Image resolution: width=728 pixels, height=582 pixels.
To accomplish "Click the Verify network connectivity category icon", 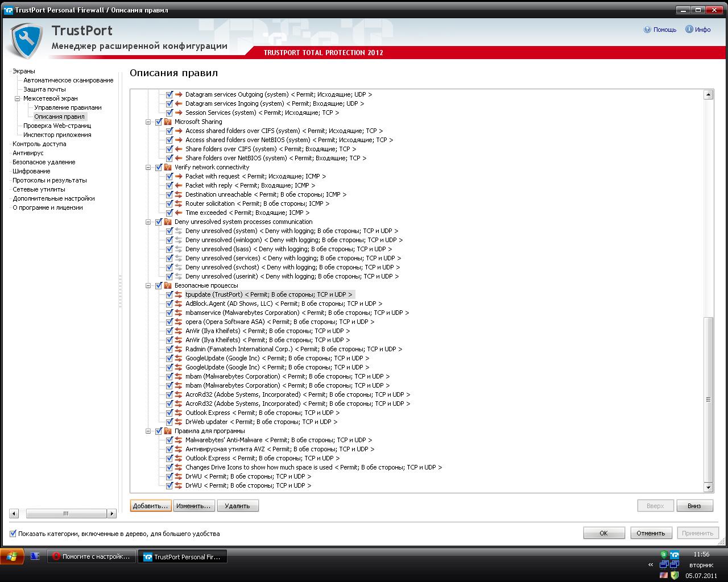I will [168, 167].
